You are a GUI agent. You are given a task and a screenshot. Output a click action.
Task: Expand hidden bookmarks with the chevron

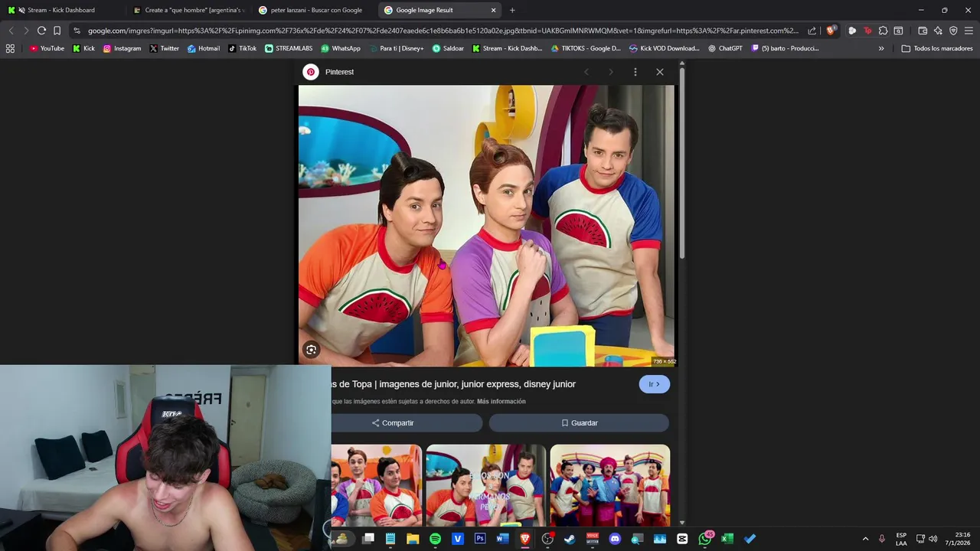tap(881, 48)
